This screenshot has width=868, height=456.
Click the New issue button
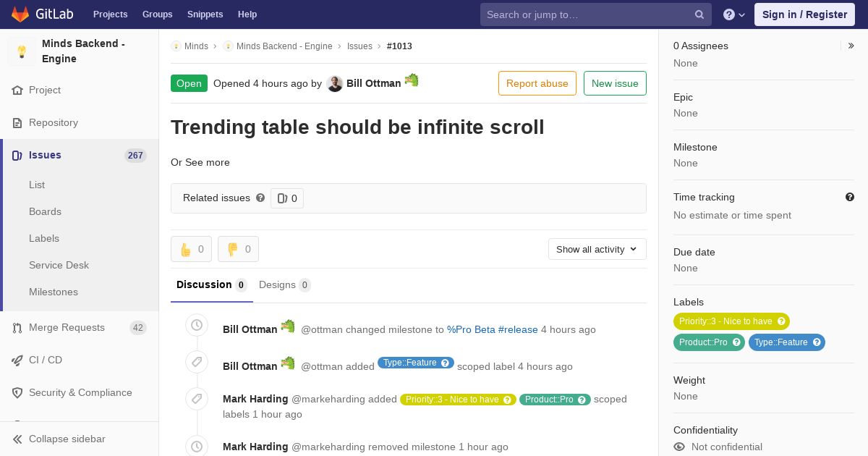click(615, 83)
